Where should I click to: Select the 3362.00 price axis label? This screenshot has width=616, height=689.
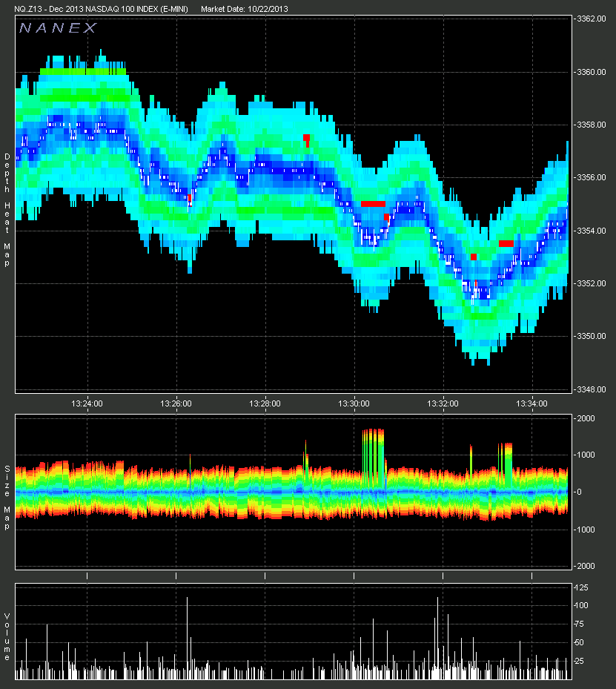click(591, 19)
